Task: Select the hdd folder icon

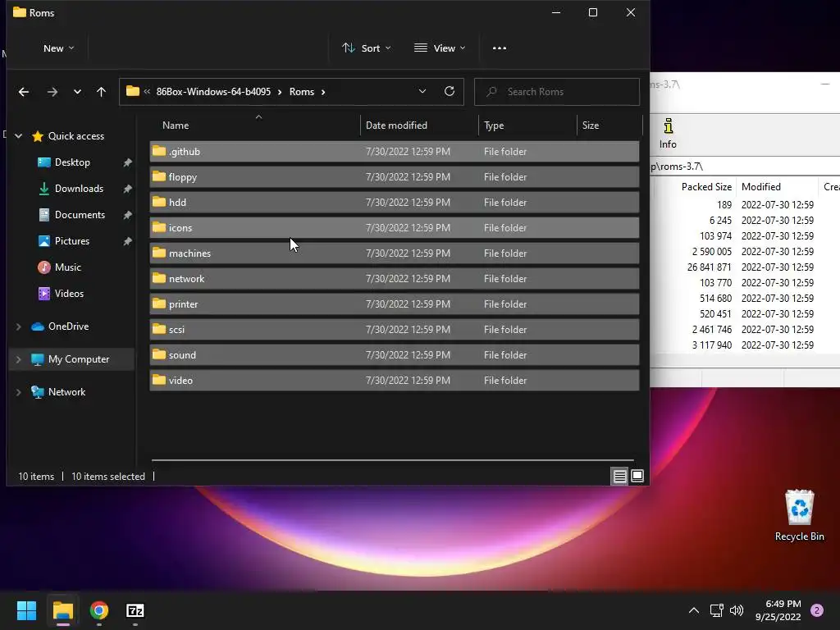Action: (x=158, y=202)
